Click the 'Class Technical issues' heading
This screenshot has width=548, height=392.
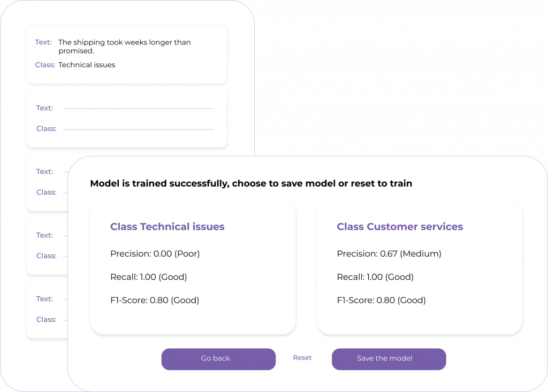pos(167,227)
